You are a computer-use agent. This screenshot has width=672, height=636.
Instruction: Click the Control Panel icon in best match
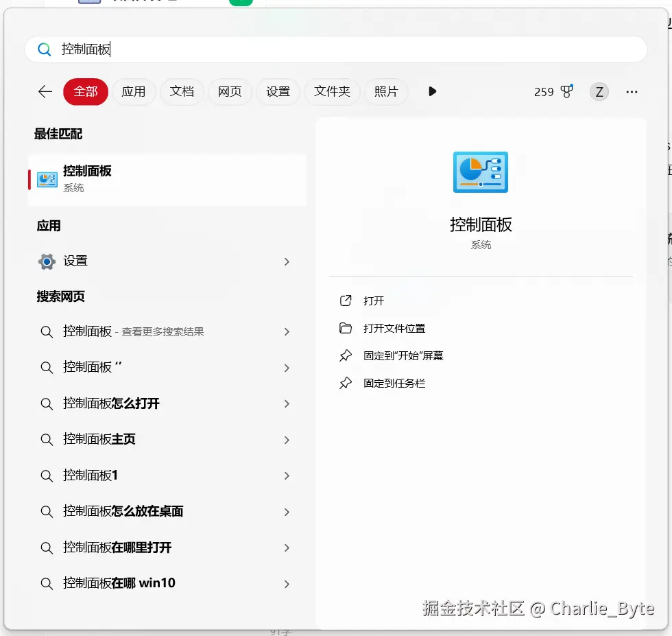click(47, 179)
